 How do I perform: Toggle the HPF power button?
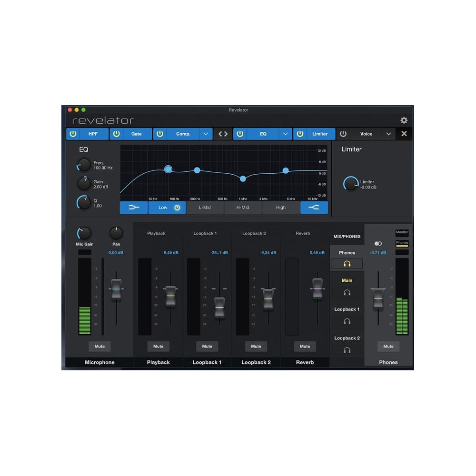coord(73,134)
